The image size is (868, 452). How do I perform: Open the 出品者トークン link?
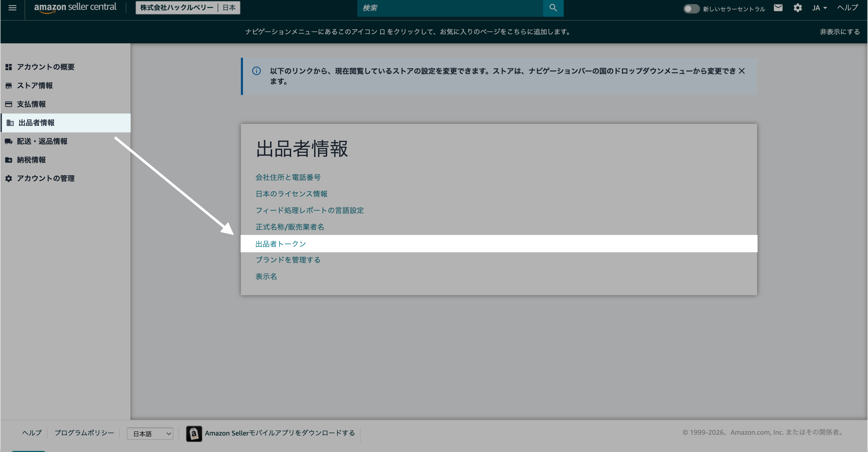pyautogui.click(x=280, y=244)
